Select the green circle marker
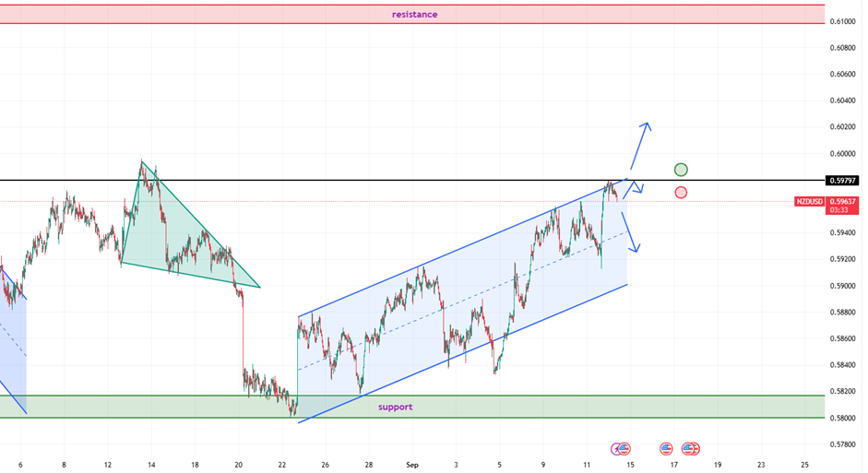Image resolution: width=868 pixels, height=473 pixels. point(681,170)
